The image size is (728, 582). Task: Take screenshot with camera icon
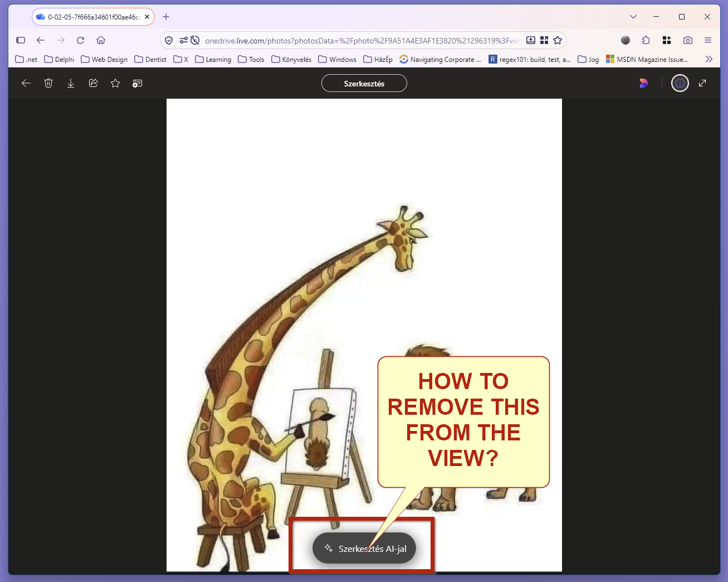[688, 40]
